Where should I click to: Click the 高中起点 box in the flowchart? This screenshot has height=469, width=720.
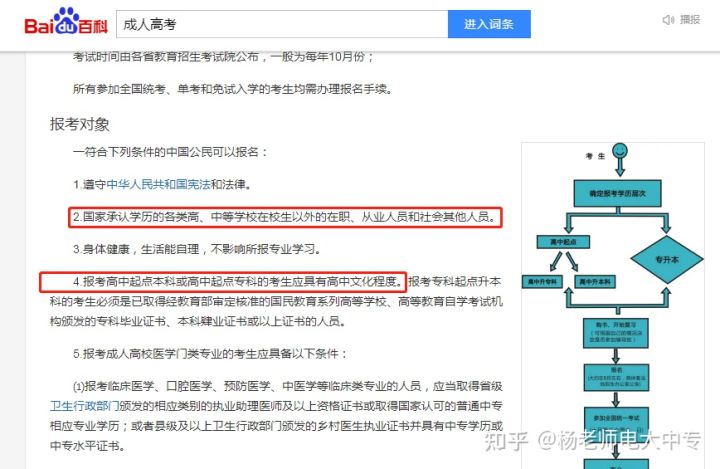(563, 242)
